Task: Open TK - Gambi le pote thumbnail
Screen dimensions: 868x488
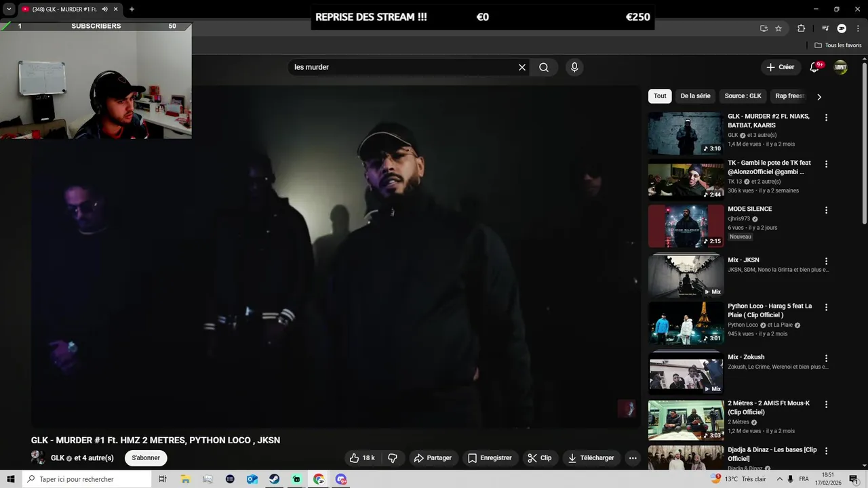Action: point(686,180)
